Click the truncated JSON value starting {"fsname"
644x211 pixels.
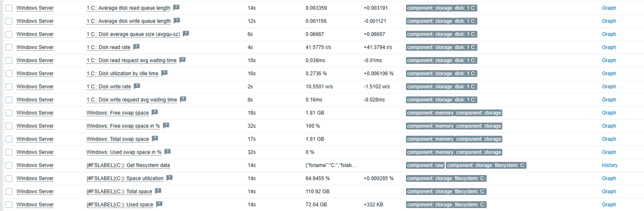pyautogui.click(x=331, y=165)
